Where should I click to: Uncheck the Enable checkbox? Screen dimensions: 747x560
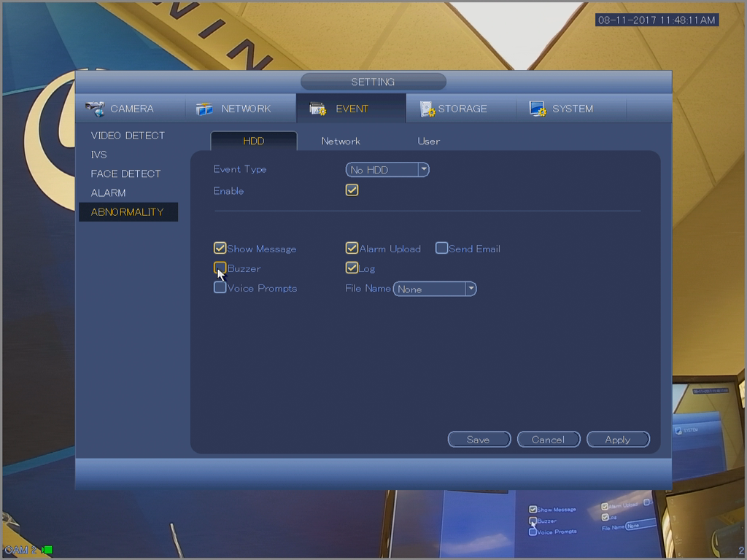[x=352, y=190]
